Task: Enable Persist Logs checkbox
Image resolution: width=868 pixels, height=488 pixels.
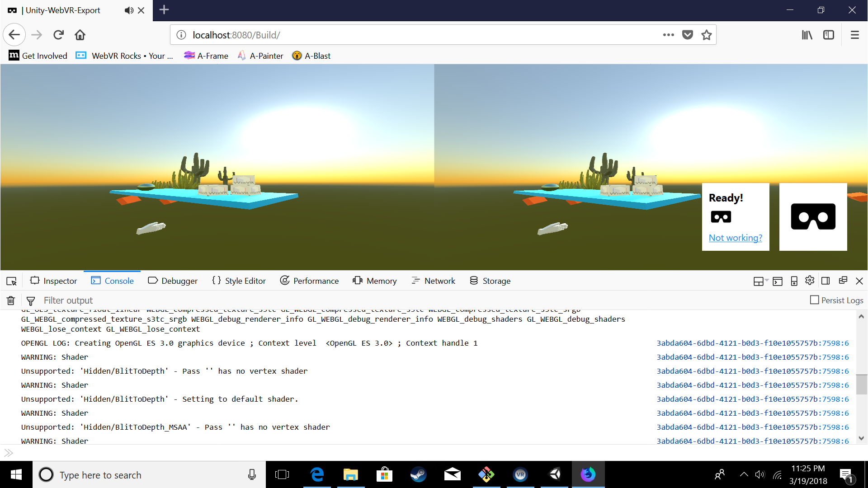Action: pyautogui.click(x=815, y=300)
